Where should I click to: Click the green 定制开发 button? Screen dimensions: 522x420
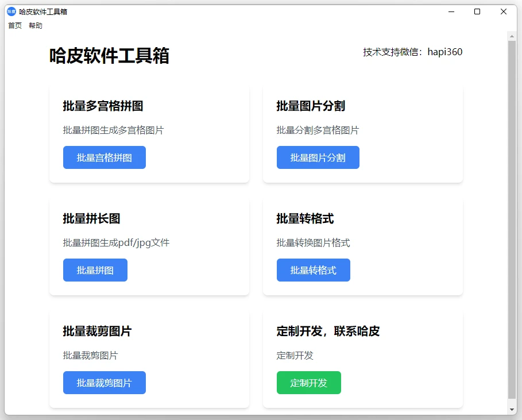coord(308,383)
